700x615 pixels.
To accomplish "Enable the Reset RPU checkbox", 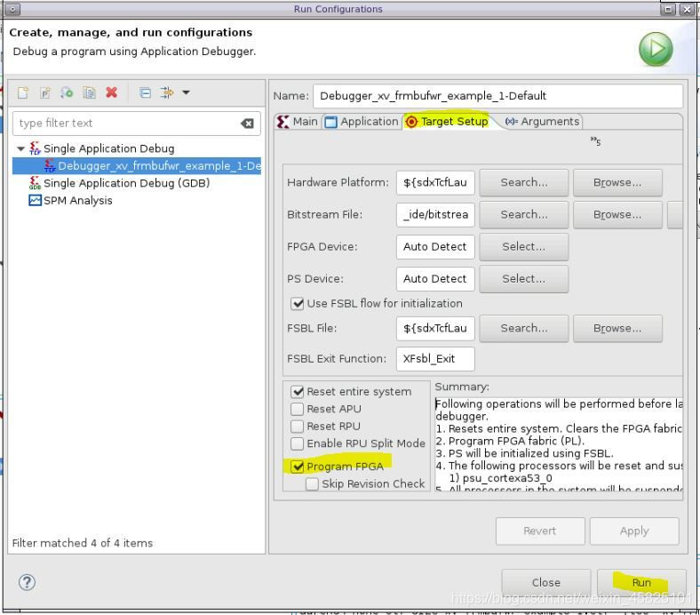I will pos(297,427).
